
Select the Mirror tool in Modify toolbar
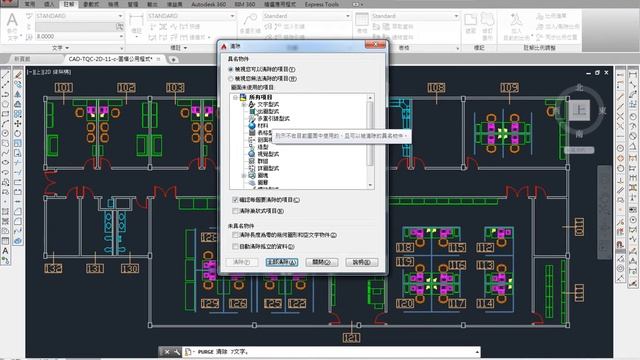(18, 95)
